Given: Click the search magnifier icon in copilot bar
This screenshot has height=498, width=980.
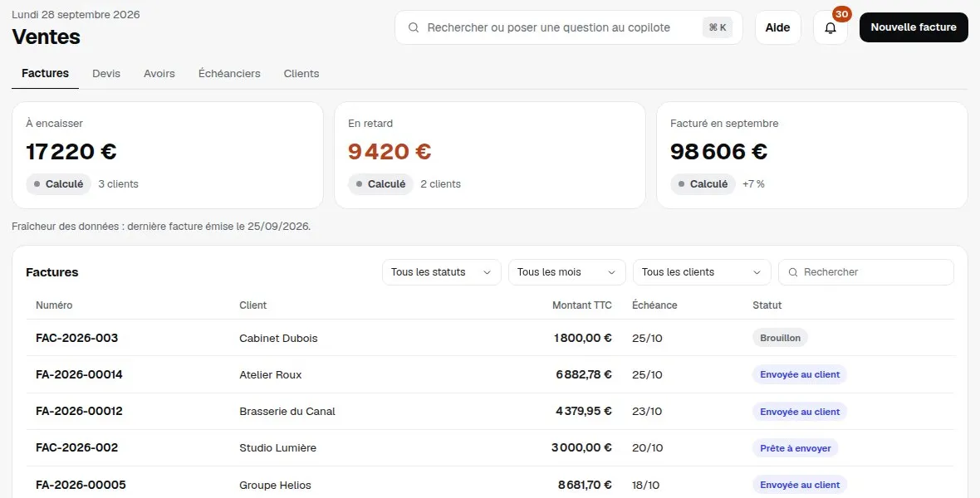Looking at the screenshot, I should click(413, 27).
